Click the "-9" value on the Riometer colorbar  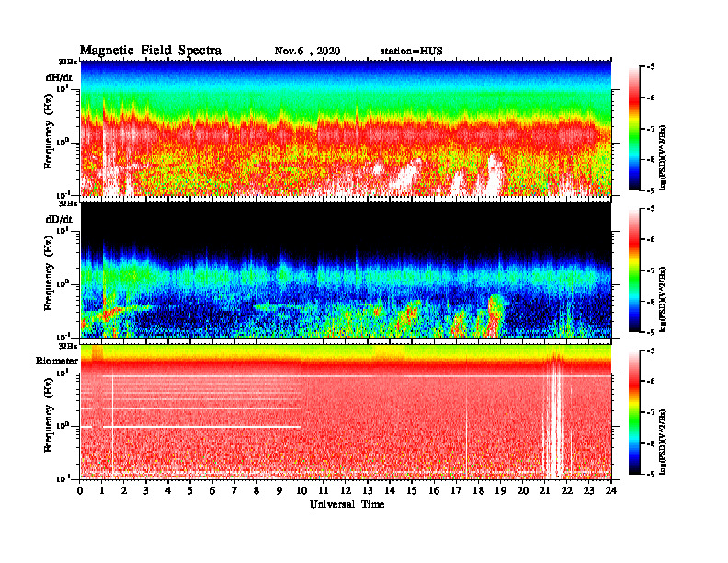coord(651,474)
